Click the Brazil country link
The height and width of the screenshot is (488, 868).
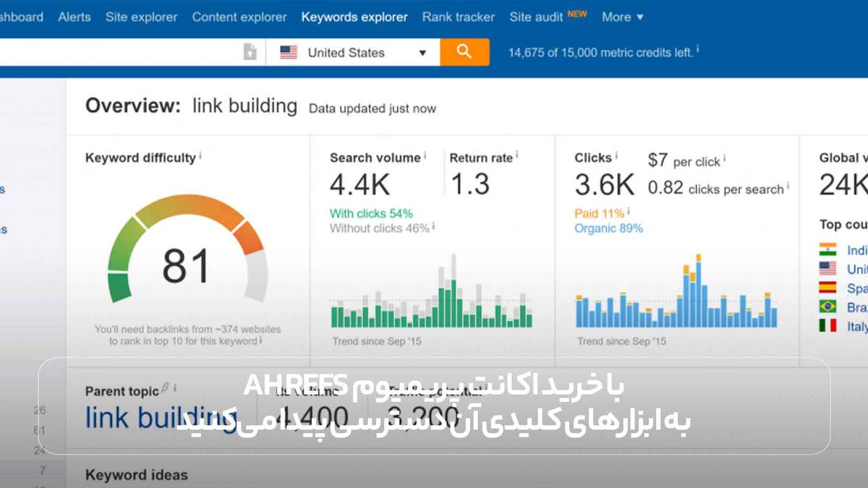coord(857,307)
